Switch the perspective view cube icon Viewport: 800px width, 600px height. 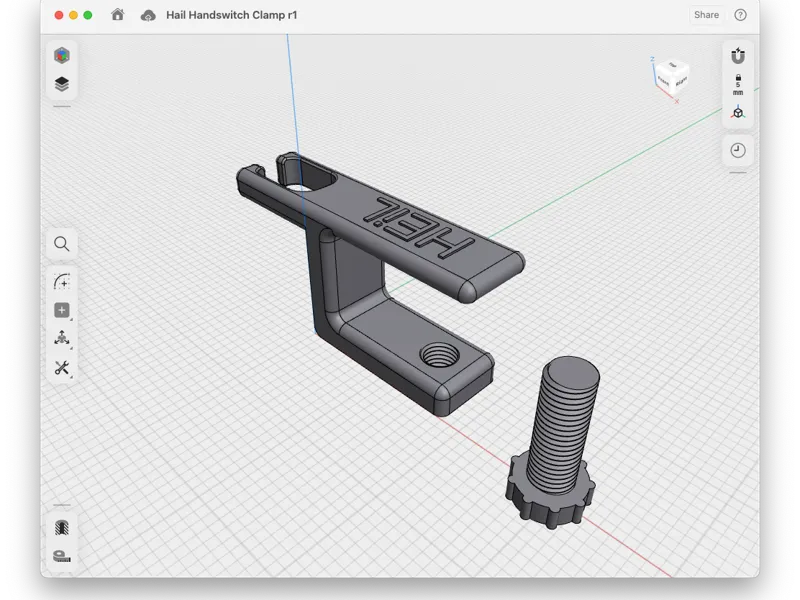[738, 112]
